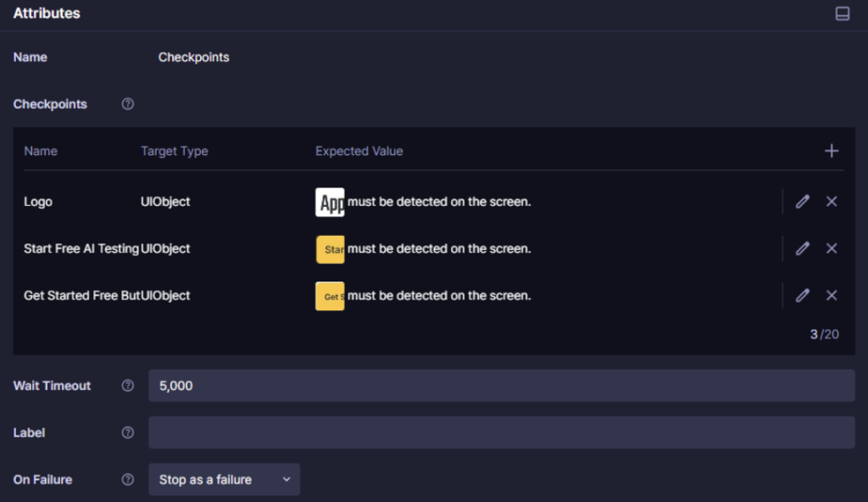This screenshot has height=502, width=868.
Task: Remove the Start Free AI Testing checkpoint
Action: (x=832, y=248)
